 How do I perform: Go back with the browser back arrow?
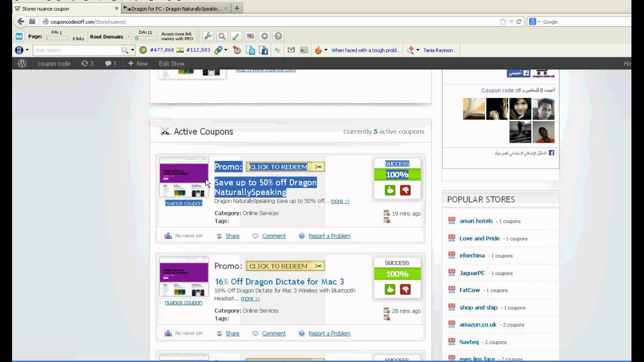[20, 22]
